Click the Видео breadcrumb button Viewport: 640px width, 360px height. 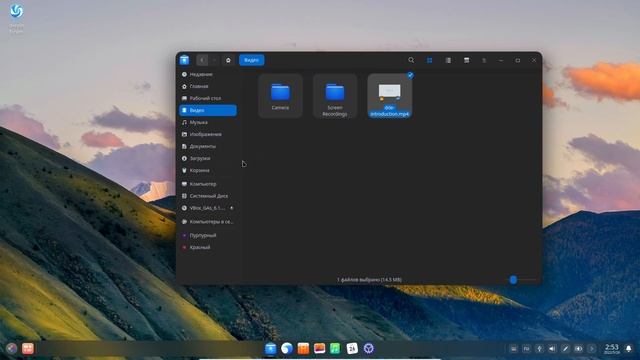251,60
